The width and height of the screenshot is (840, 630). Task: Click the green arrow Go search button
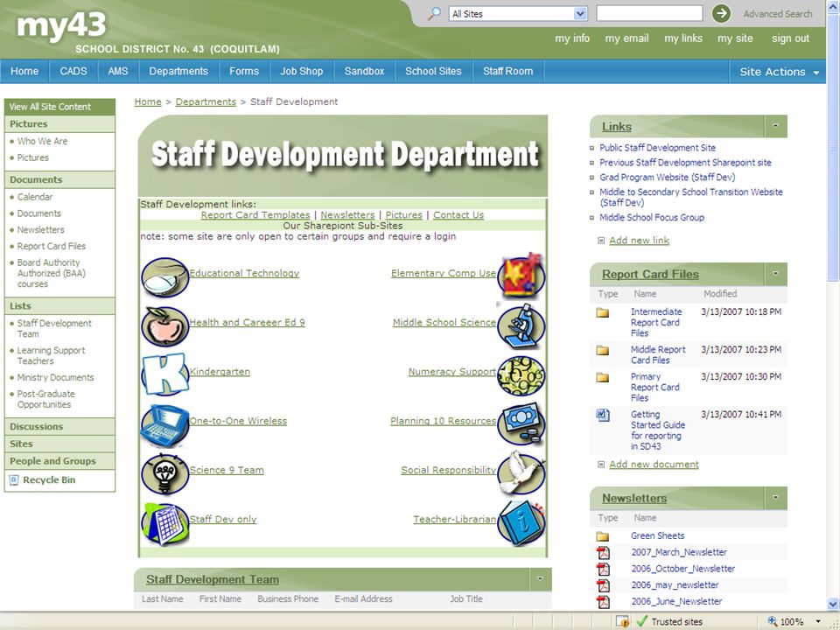click(x=721, y=13)
